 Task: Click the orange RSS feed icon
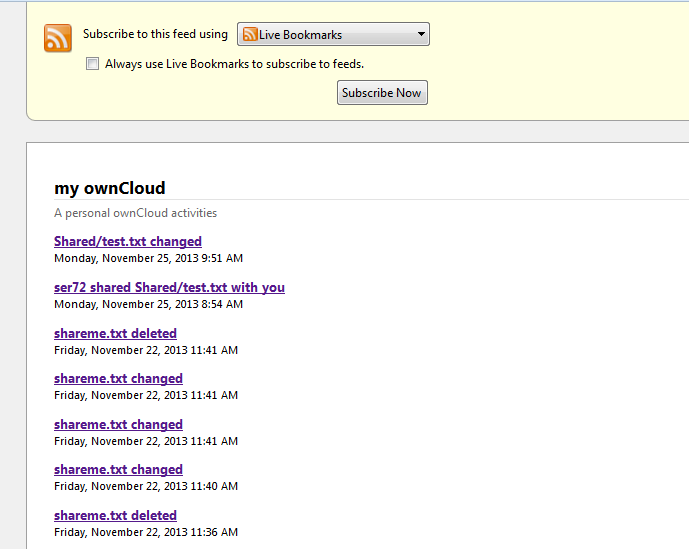pyautogui.click(x=58, y=38)
